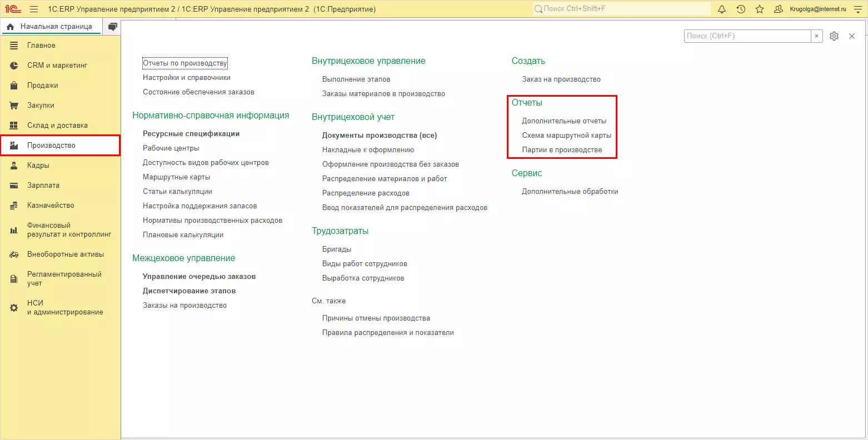868x440 pixels.
Task: Open the Главное section label
Action: [41, 46]
